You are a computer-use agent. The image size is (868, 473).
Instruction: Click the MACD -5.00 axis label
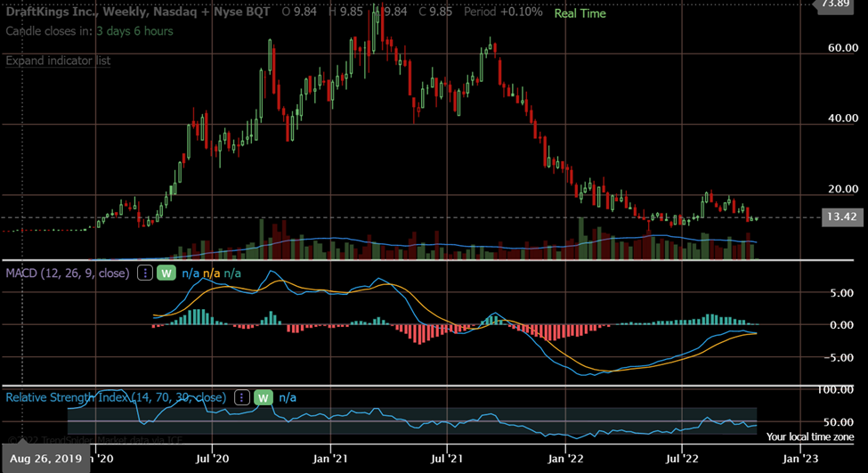(838, 358)
